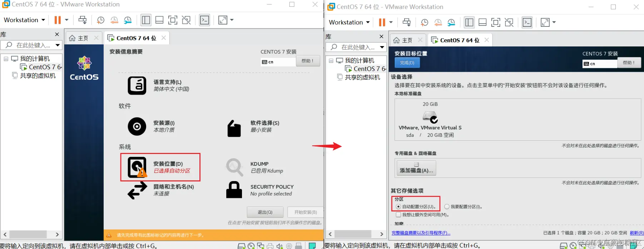Open library search dropdown in right window
Screen dimensions: 644x249
tap(382, 47)
